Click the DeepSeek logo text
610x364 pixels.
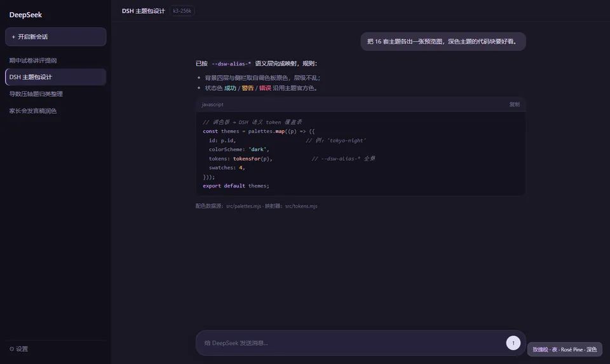point(25,15)
